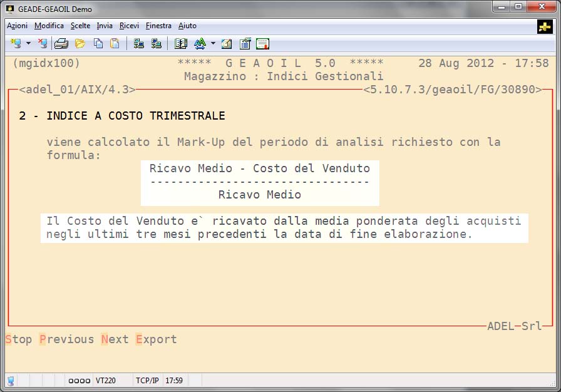Image resolution: width=561 pixels, height=392 pixels.
Task: Click the paste clipboard icon
Action: click(115, 44)
